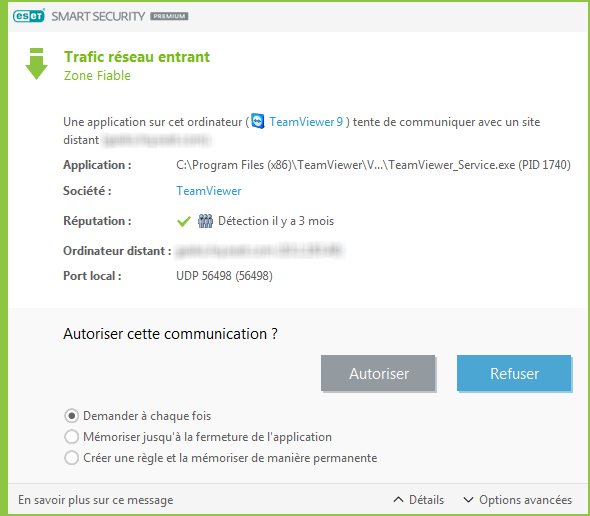This screenshot has height=516, width=590.
Task: Select Mémoriser jusqu'à la fermeture de l'application
Action: point(71,437)
